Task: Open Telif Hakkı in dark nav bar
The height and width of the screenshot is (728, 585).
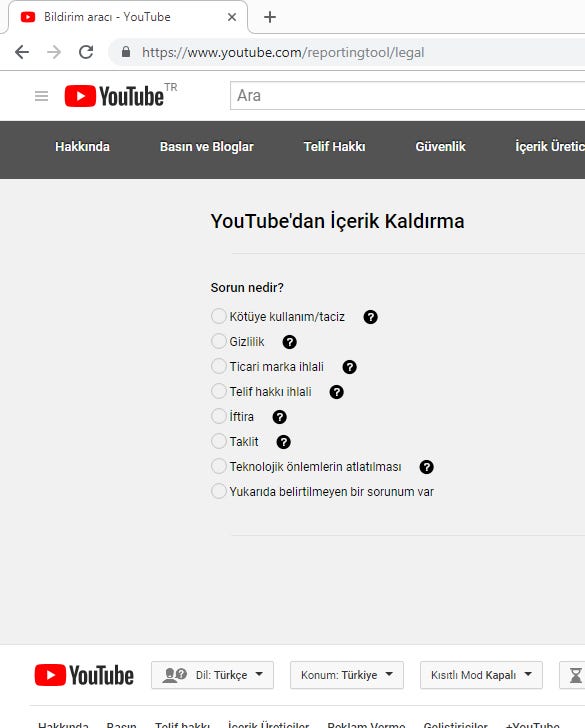Action: [334, 147]
